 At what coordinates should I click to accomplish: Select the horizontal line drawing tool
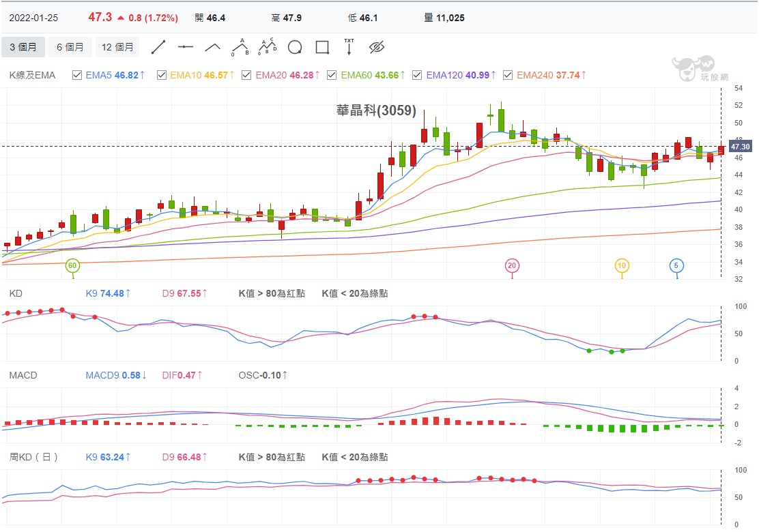click(x=186, y=47)
